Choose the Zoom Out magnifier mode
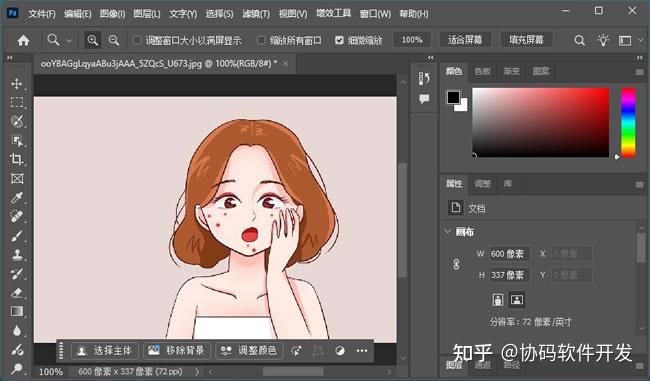The width and height of the screenshot is (650, 381). (x=114, y=40)
